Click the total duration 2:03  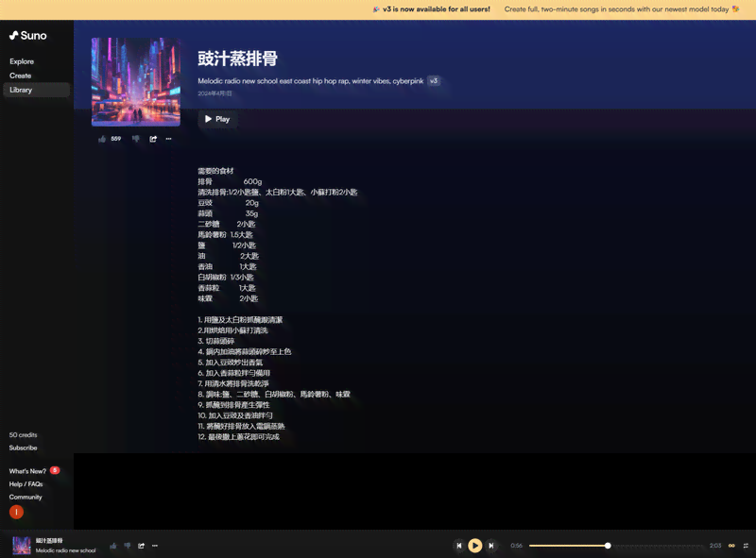pos(715,546)
